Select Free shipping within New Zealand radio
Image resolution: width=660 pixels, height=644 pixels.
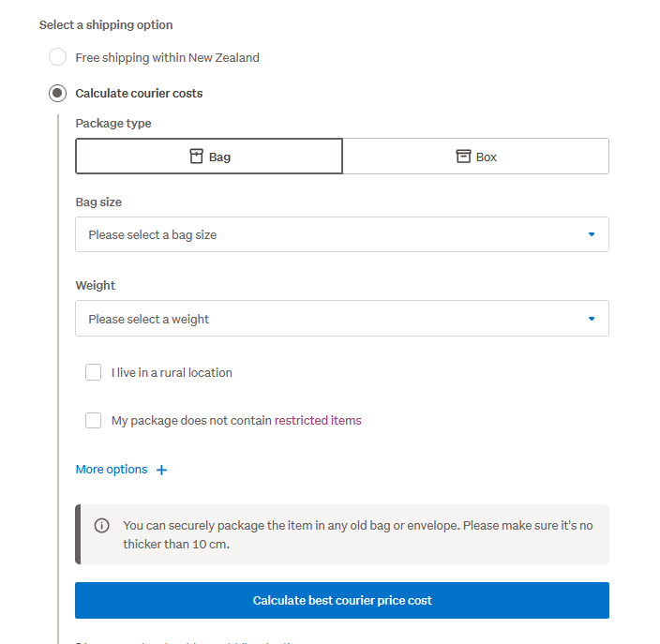pyautogui.click(x=58, y=57)
